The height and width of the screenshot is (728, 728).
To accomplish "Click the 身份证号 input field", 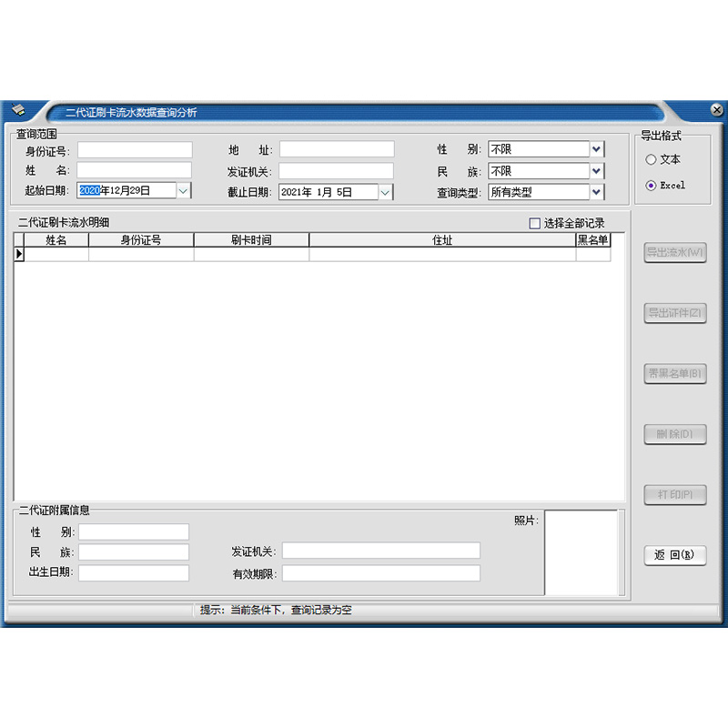I will pos(135,150).
